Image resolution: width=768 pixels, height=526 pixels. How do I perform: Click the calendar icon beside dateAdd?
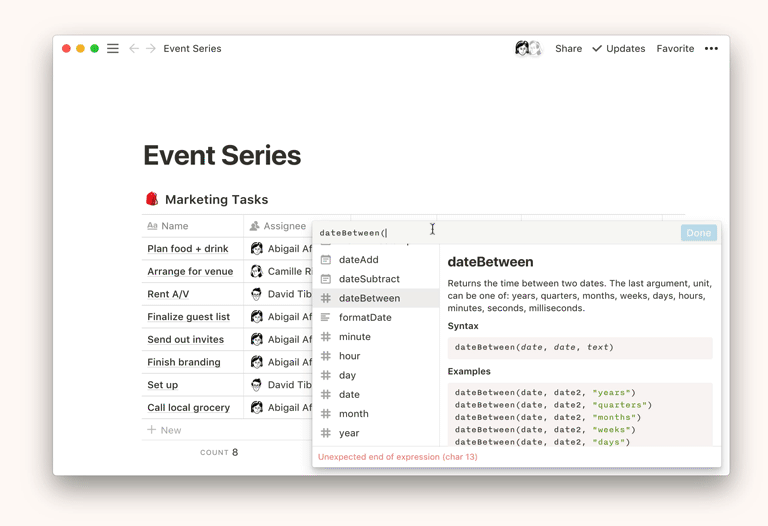click(326, 260)
